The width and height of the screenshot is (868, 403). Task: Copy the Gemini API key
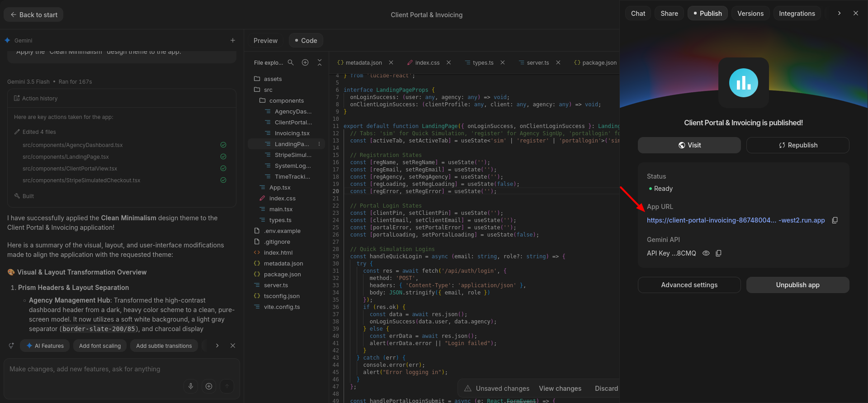point(718,253)
